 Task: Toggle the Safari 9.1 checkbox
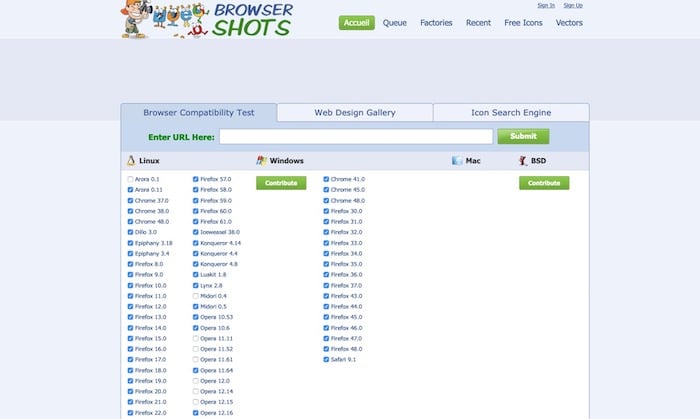pos(327,359)
